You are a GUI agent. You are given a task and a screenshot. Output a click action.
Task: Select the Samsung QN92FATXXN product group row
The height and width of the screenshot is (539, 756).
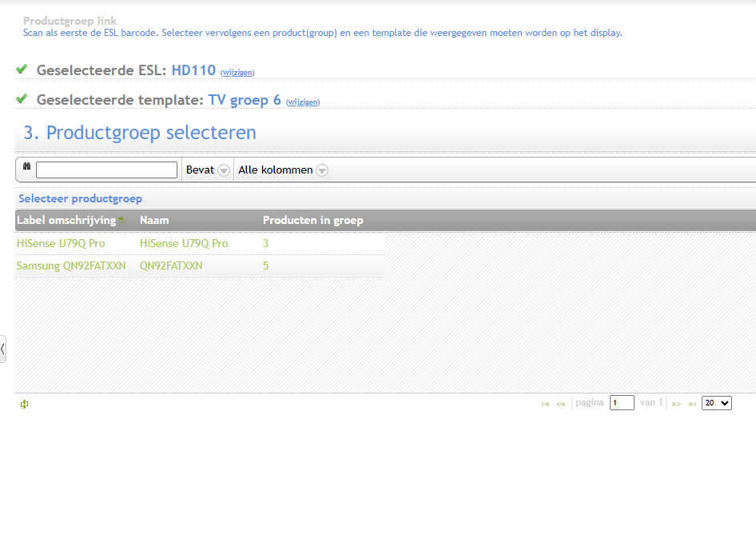[x=71, y=266]
